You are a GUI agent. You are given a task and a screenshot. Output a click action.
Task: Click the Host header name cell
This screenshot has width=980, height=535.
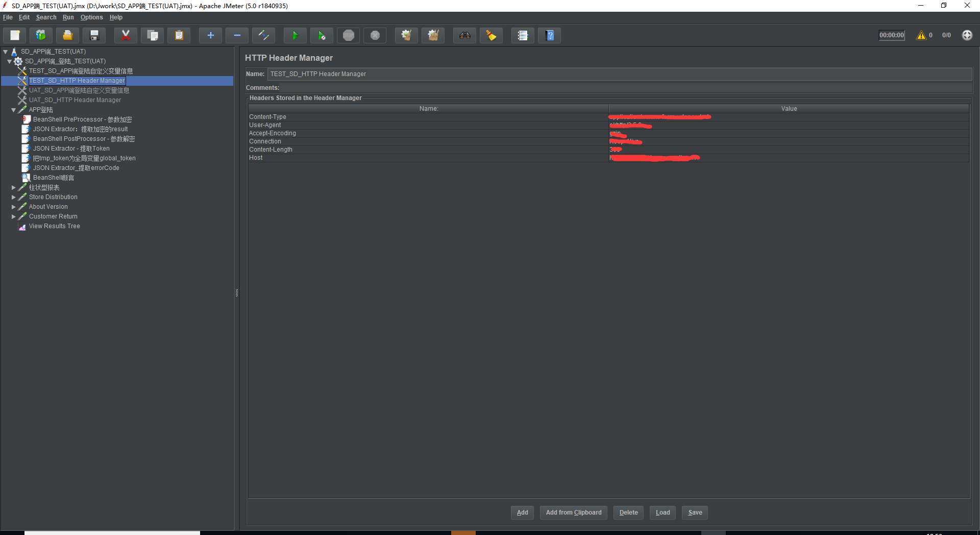428,158
